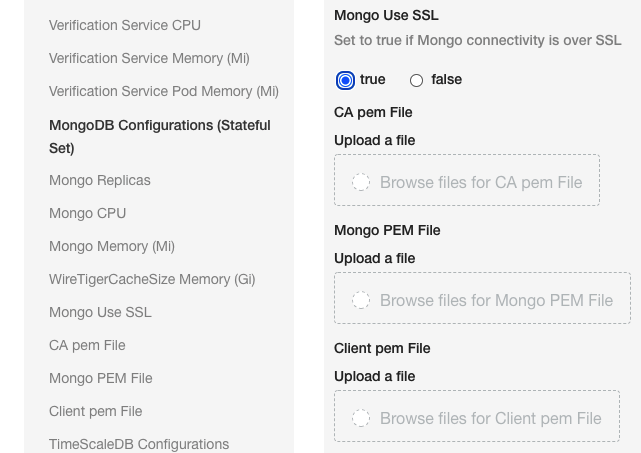
Task: Browse files for Mongo PEM File
Action: pyautogui.click(x=482, y=298)
